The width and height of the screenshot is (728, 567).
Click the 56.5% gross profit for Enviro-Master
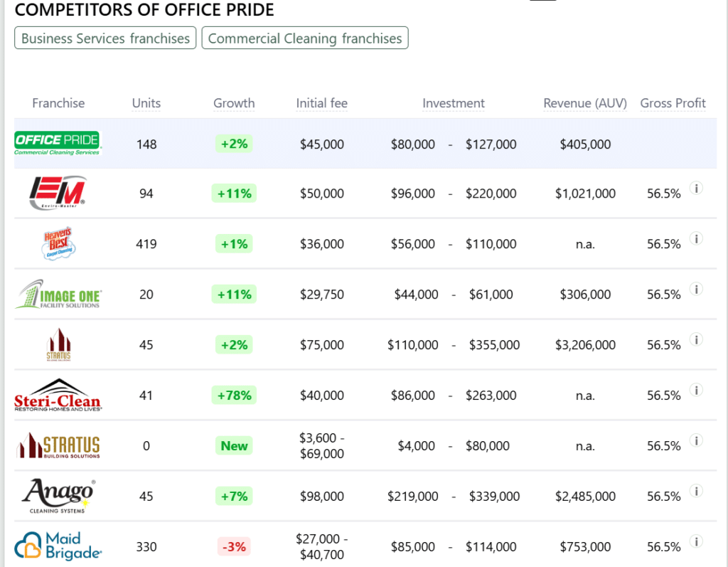tap(663, 194)
